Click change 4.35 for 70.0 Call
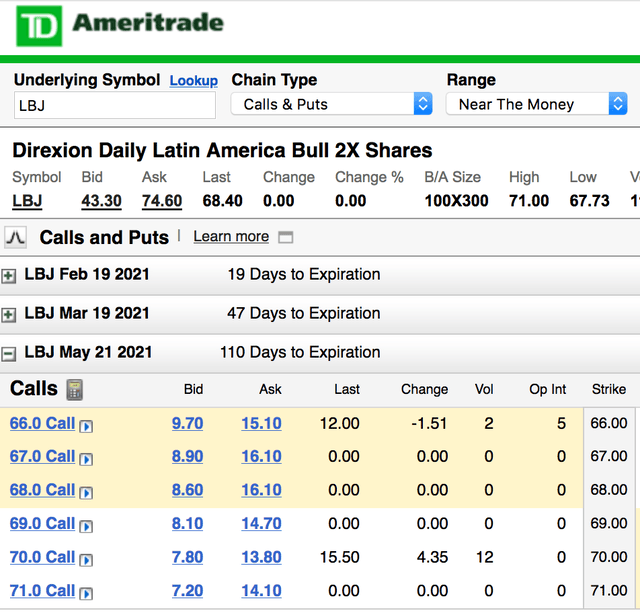Image resolution: width=640 pixels, height=613 pixels. tap(432, 557)
